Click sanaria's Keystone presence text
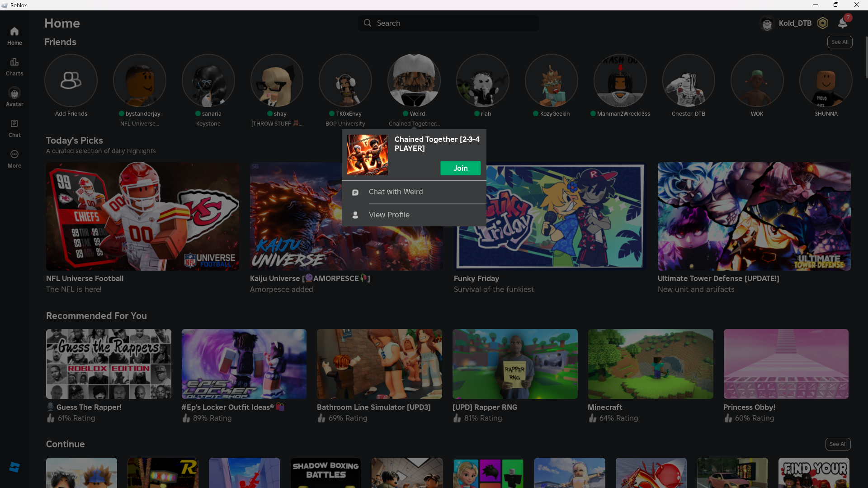The height and width of the screenshot is (488, 868). tap(208, 124)
